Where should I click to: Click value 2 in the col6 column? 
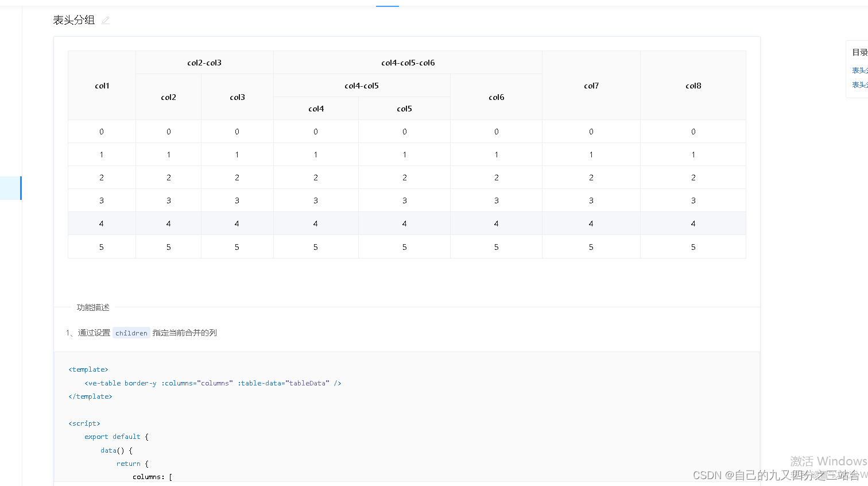[x=497, y=178]
